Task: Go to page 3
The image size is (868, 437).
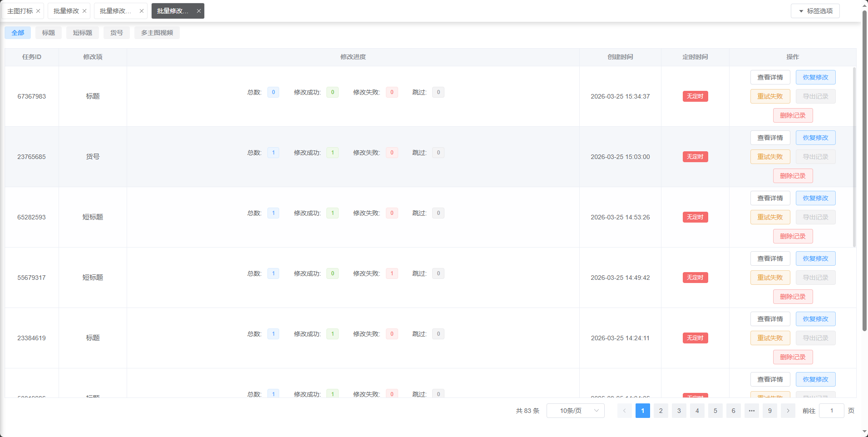Action: tap(679, 411)
